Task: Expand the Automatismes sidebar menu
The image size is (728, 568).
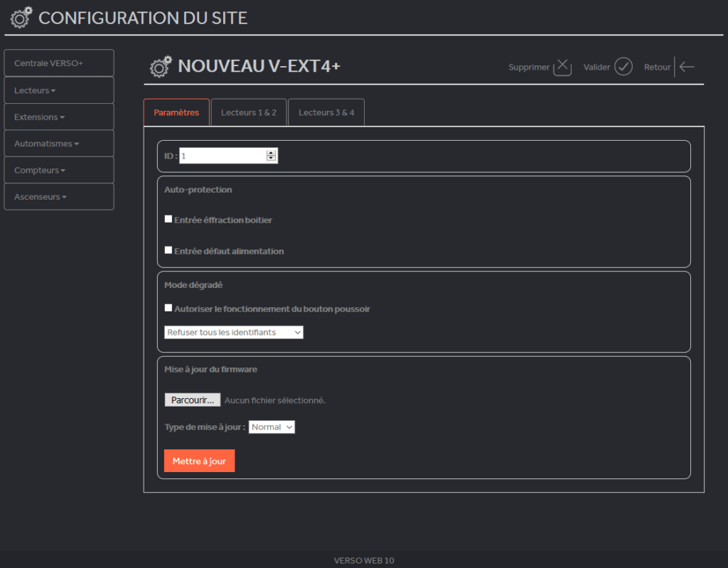Action: (x=59, y=144)
